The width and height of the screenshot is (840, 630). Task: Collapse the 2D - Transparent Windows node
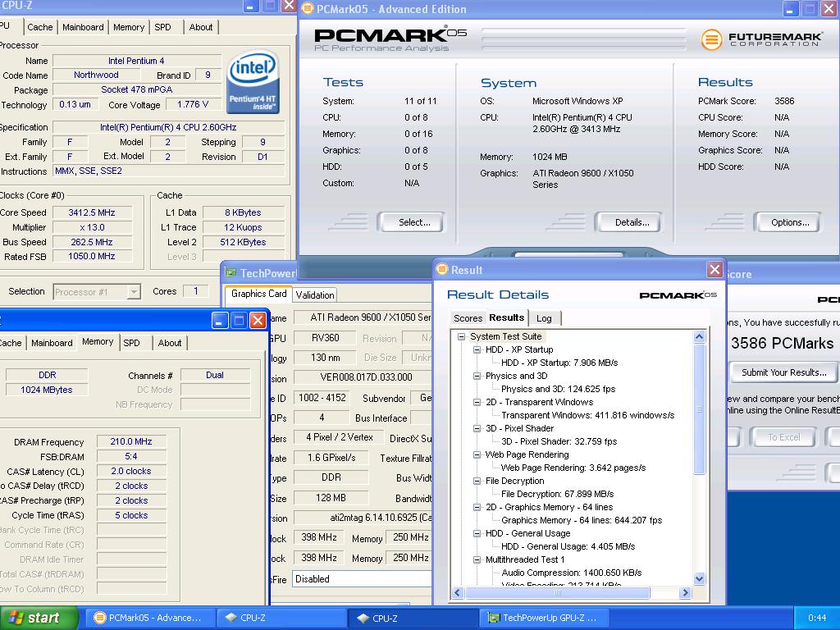pyautogui.click(x=477, y=402)
